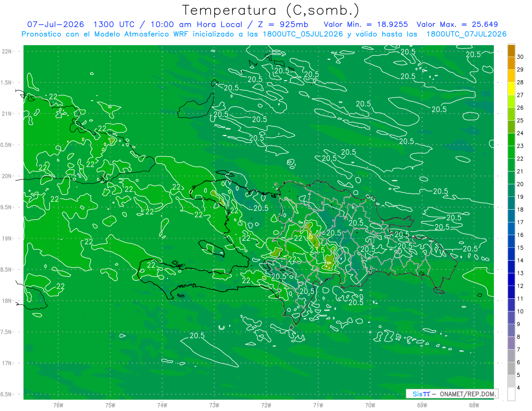
Task: Click the '10' color scale label
Action: [x=520, y=311]
